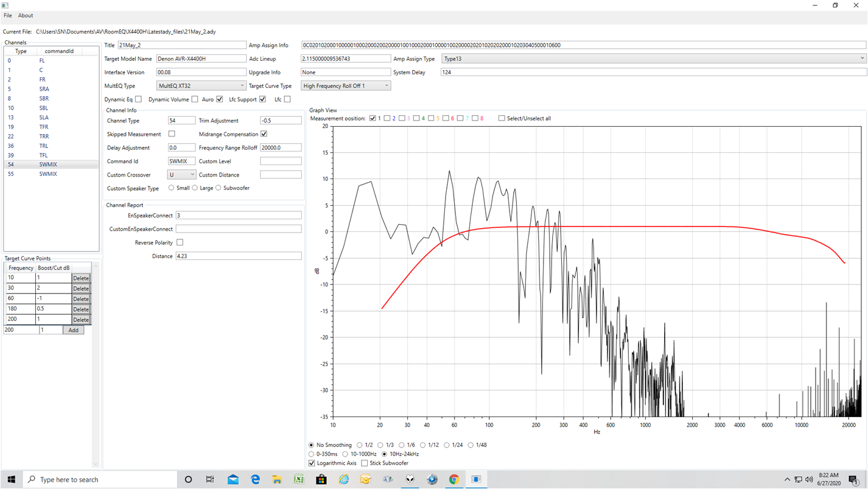The height and width of the screenshot is (489, 868).
Task: Toggle Dynamic Volume checkbox
Action: pyautogui.click(x=195, y=99)
